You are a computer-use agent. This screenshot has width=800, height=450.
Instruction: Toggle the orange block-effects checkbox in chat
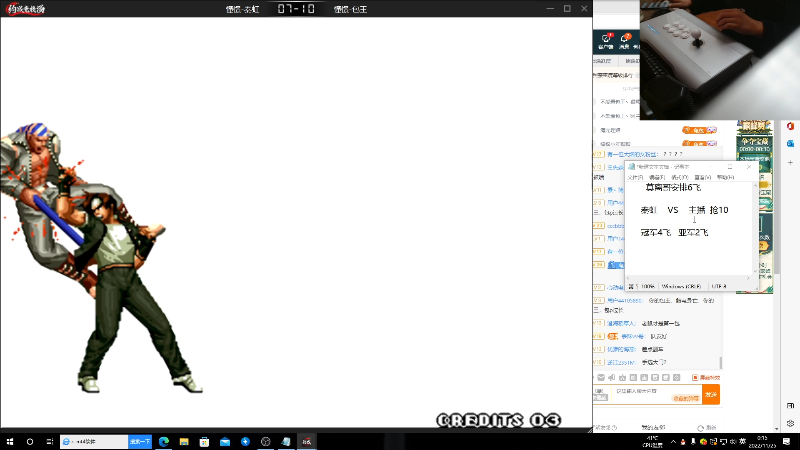[x=695, y=378]
